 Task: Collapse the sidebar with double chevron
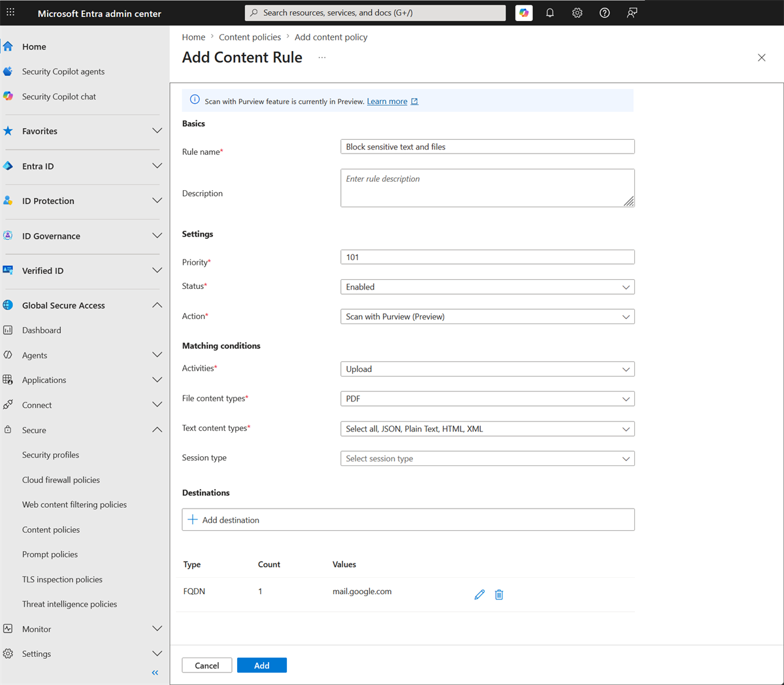pos(155,673)
